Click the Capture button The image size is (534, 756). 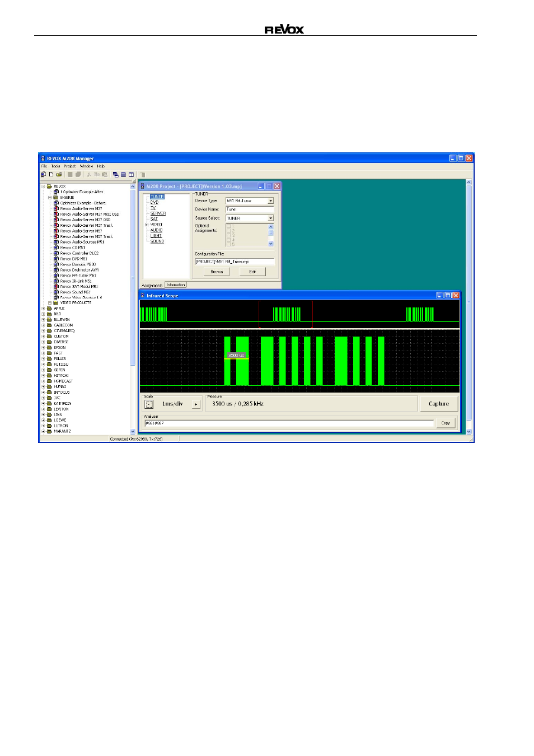439,404
